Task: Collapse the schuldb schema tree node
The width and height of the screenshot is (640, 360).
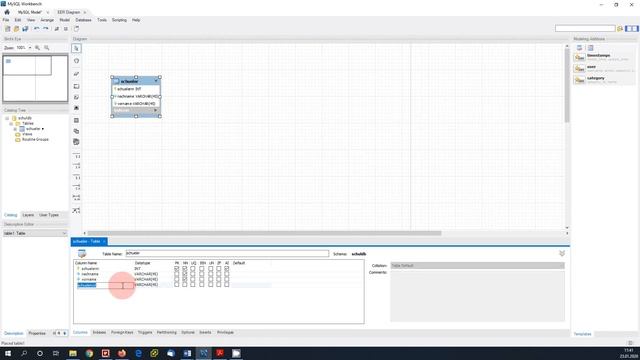Action: click(7, 118)
